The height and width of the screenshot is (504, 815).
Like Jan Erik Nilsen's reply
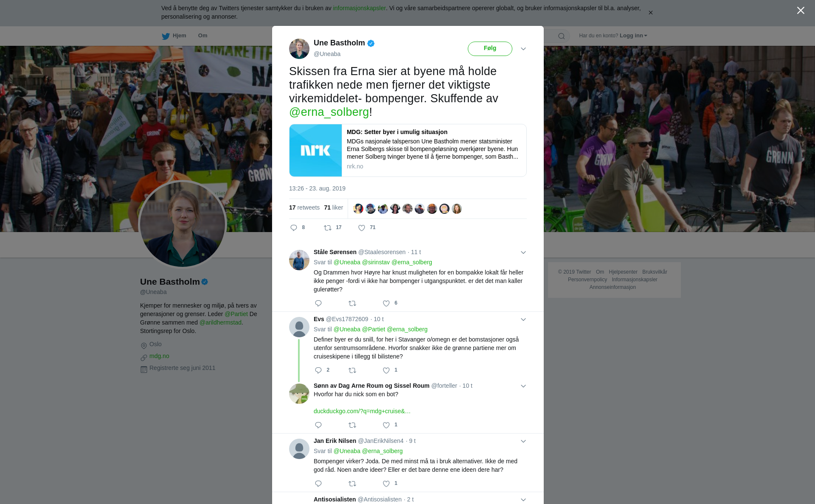386,484
